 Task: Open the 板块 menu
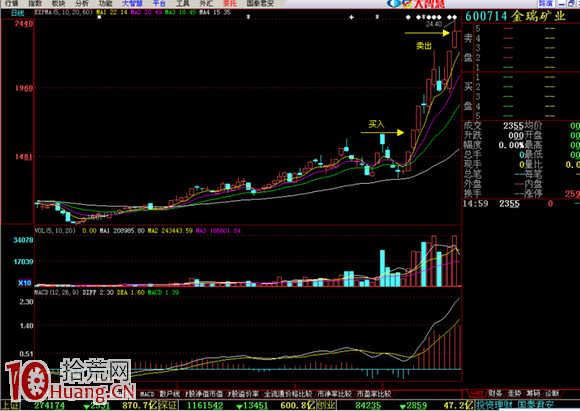tap(58, 3)
